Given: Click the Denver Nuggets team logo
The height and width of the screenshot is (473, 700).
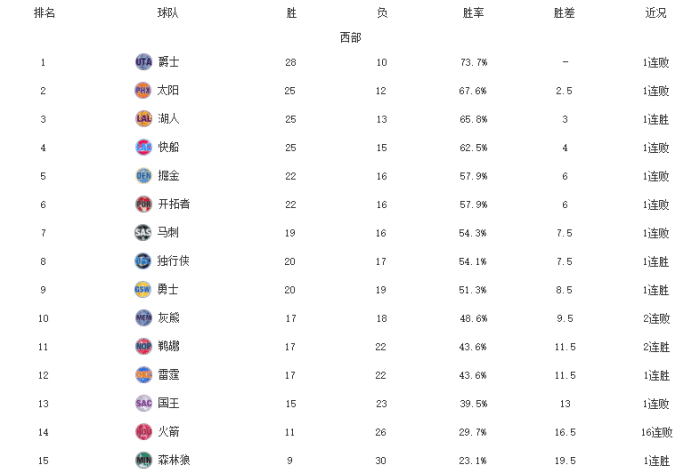Looking at the screenshot, I should 144,176.
